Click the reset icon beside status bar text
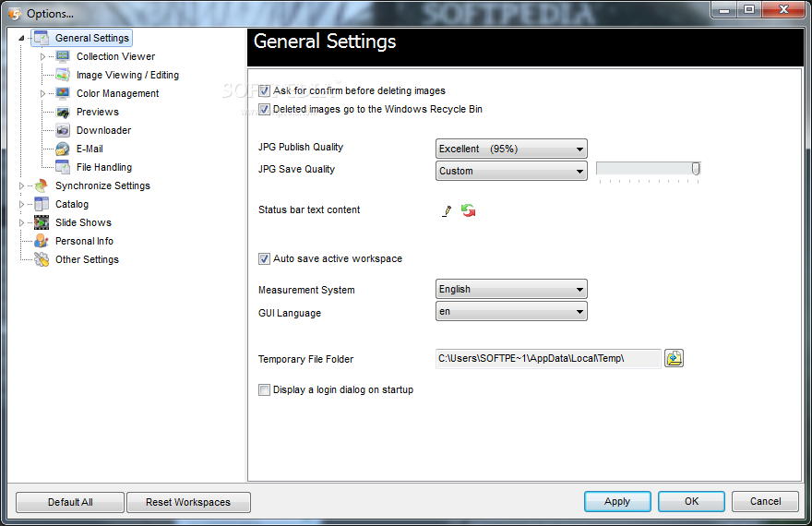This screenshot has width=812, height=526. (469, 210)
